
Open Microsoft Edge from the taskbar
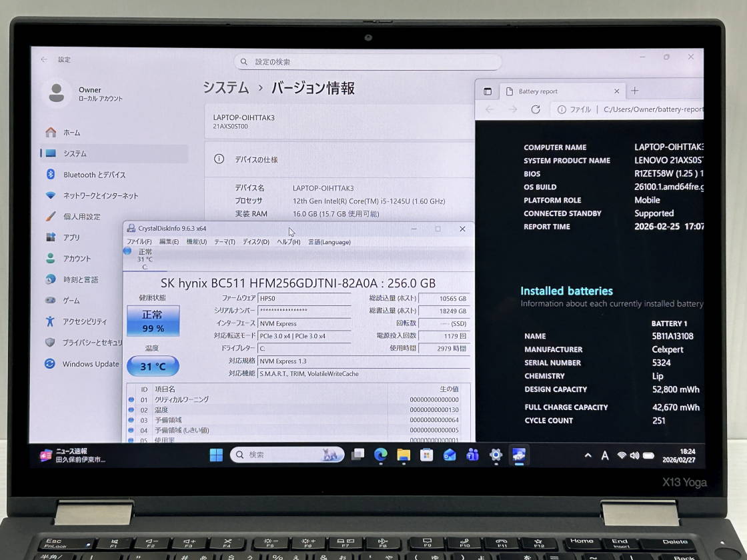click(x=381, y=455)
